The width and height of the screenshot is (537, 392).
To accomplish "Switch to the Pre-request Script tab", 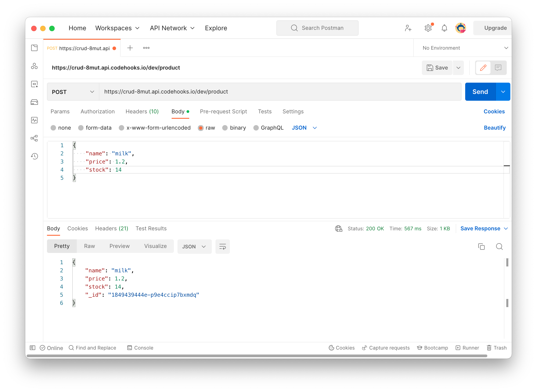I will pyautogui.click(x=223, y=112).
